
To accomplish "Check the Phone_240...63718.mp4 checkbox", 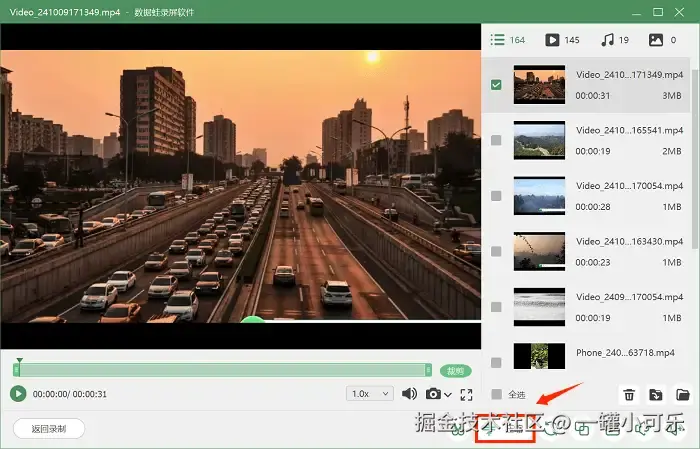I will pos(496,362).
